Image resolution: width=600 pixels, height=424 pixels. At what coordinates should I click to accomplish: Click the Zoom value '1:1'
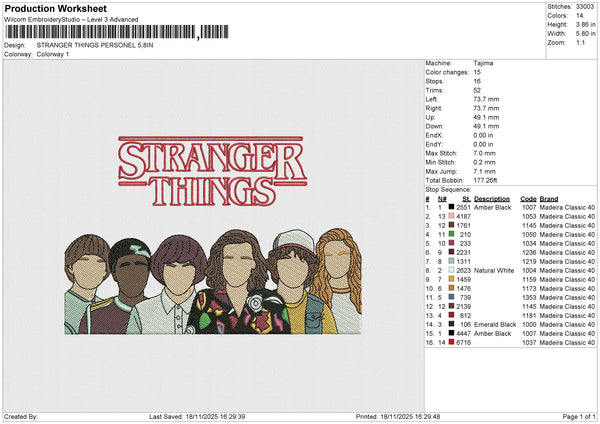pos(580,42)
